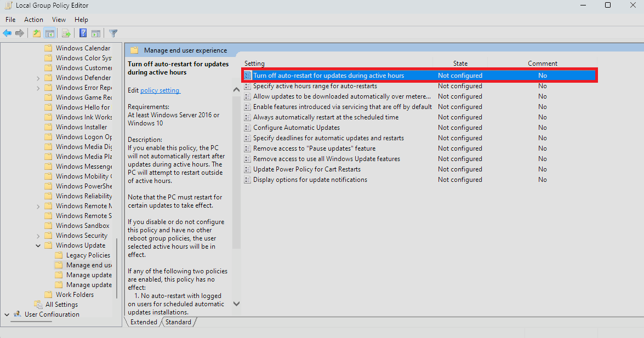
Task: Toggle the Show/Hide Action Pane icon
Action: [96, 33]
